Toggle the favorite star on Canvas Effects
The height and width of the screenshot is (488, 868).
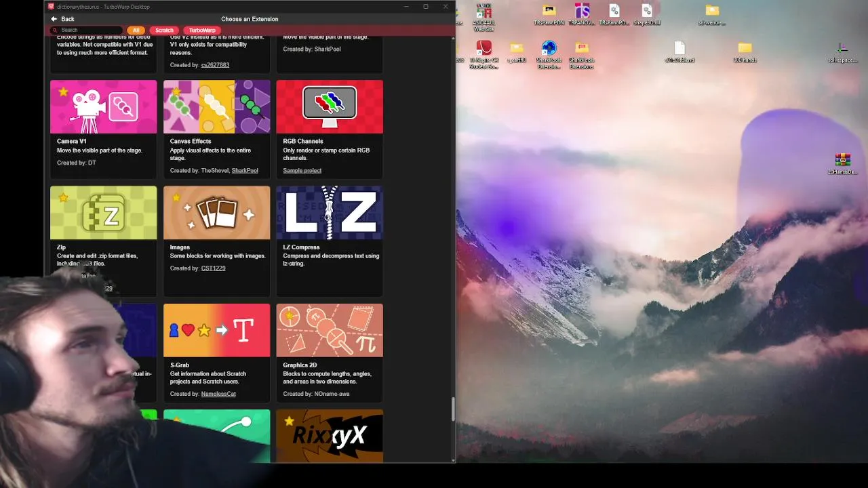coord(176,91)
